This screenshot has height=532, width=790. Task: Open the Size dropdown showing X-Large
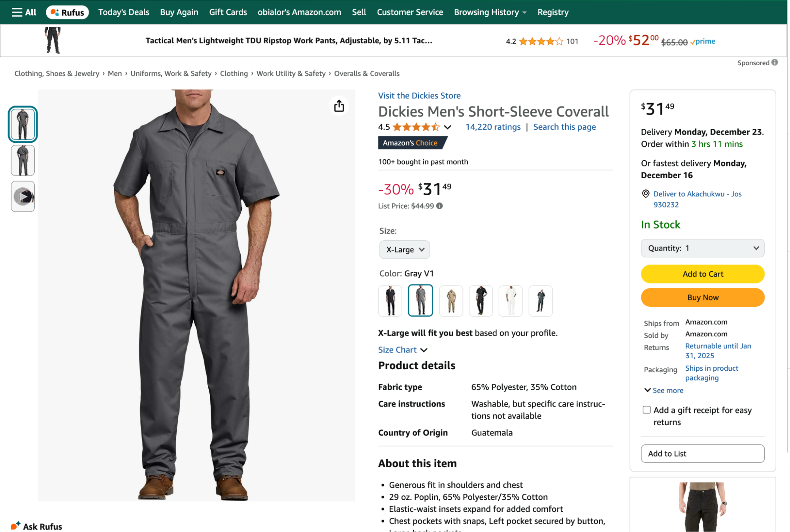(404, 249)
